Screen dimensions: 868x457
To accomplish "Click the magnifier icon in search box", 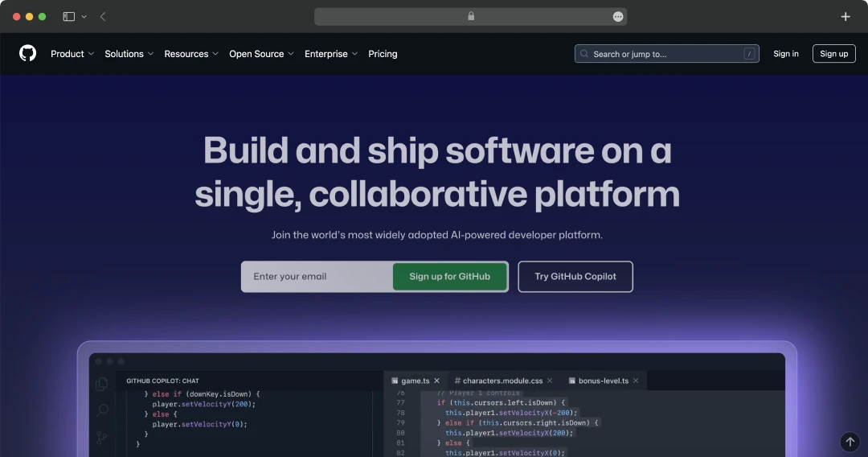I will 584,54.
